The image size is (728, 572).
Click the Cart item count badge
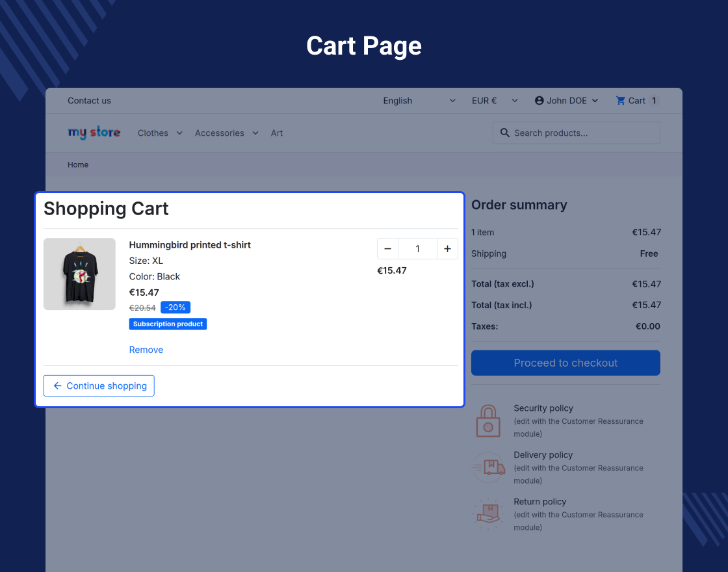[654, 101]
